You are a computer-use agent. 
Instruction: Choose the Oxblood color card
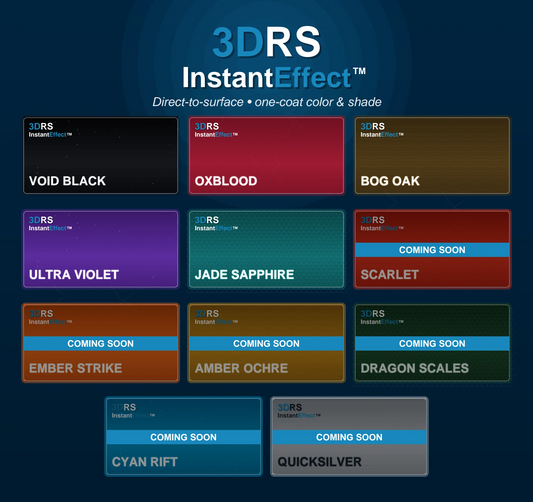[266, 156]
